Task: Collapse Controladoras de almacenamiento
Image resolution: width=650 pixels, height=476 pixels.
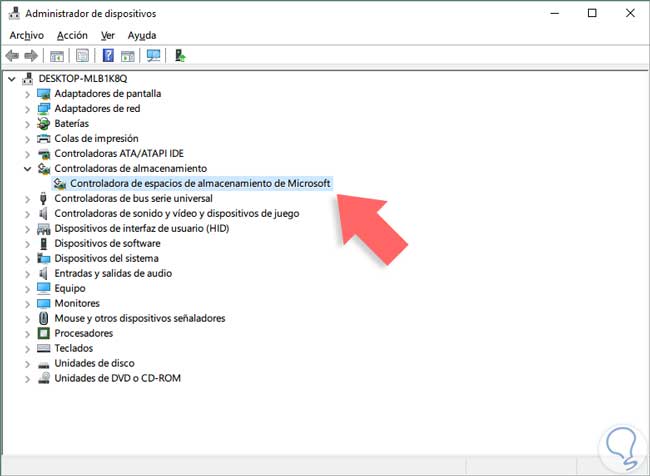Action: (x=27, y=169)
